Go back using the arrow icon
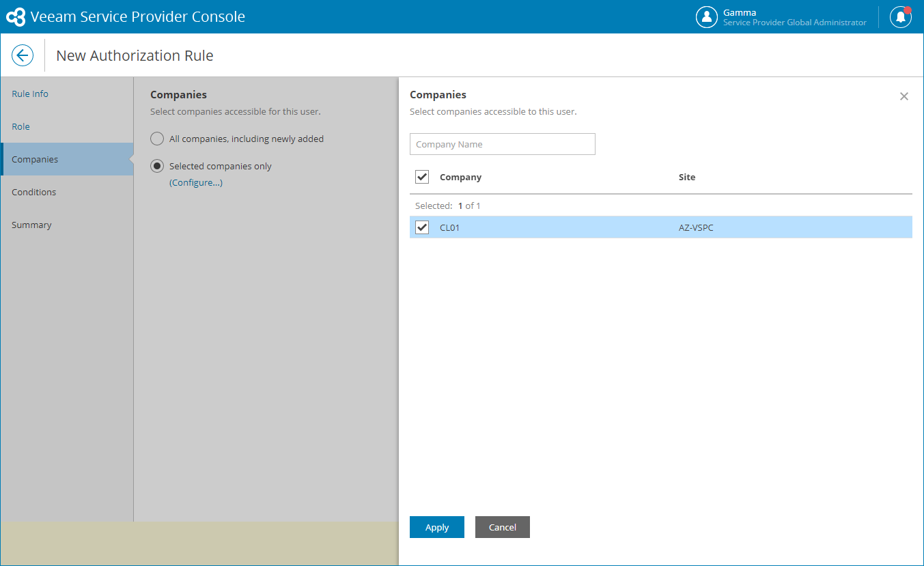924x566 pixels. pyautogui.click(x=23, y=55)
